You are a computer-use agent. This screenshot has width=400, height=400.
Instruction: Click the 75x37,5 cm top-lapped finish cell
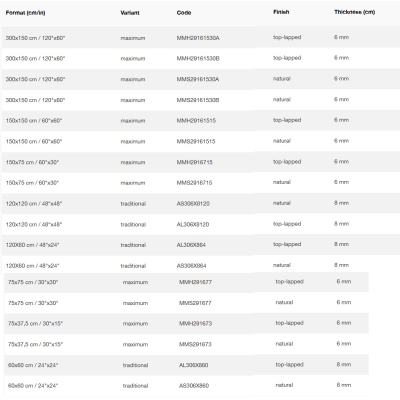coord(289,323)
